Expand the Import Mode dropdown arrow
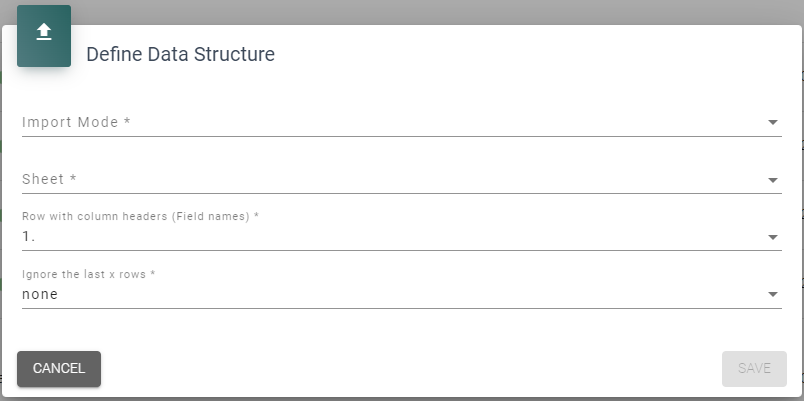Screen dimensions: 804x401 773,122
